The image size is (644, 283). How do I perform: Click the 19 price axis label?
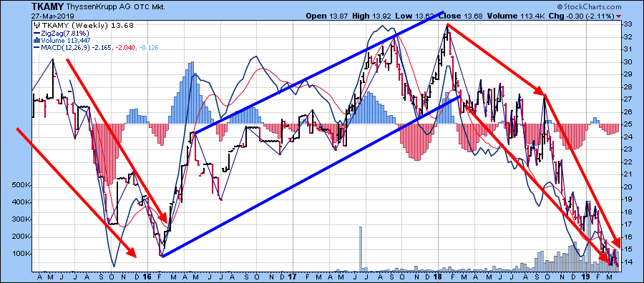coord(628,199)
